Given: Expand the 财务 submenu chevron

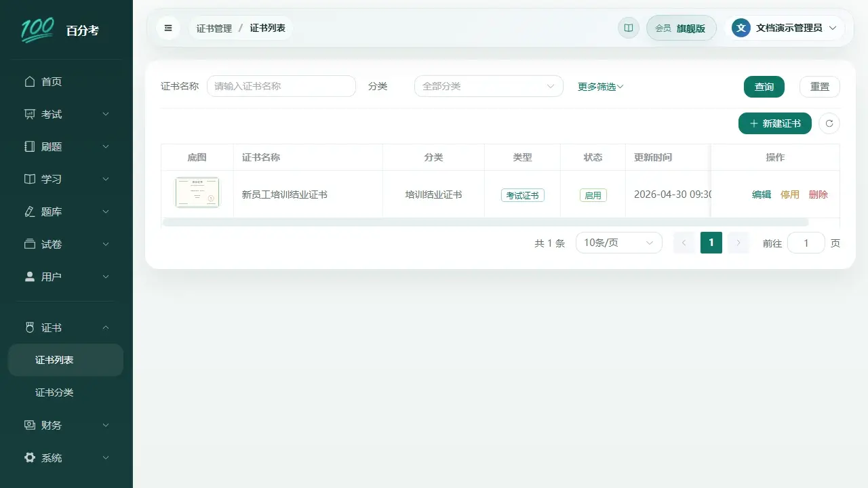Looking at the screenshot, I should click(x=106, y=425).
